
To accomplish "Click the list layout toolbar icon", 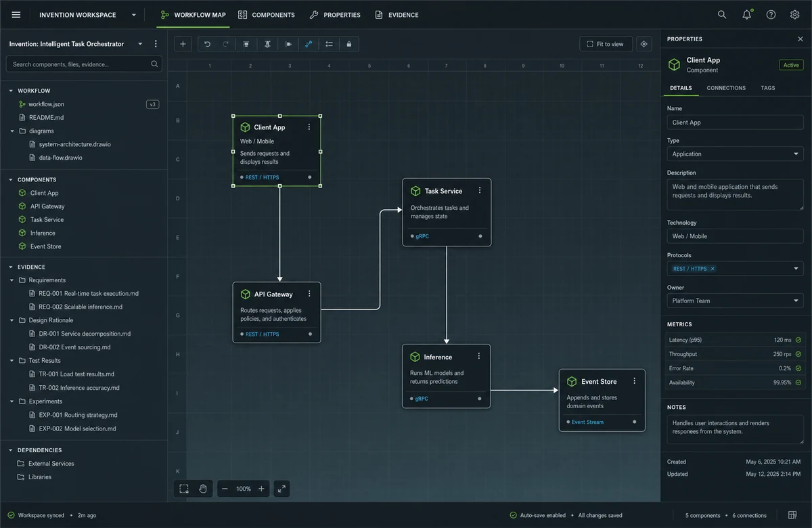I will coord(329,44).
